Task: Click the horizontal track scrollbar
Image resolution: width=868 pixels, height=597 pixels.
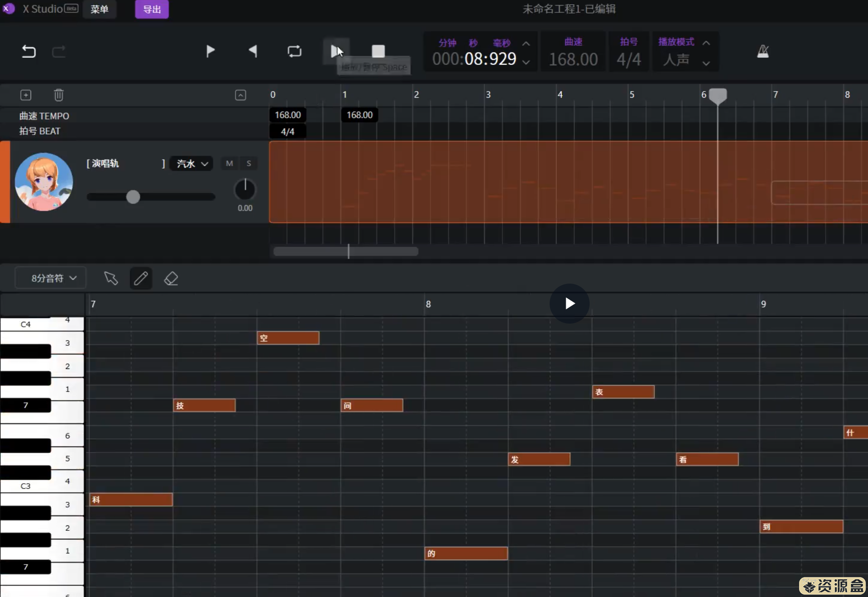Action: coord(346,252)
